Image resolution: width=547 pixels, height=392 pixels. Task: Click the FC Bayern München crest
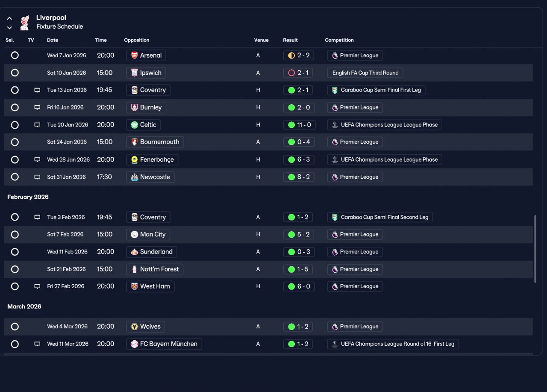[134, 344]
